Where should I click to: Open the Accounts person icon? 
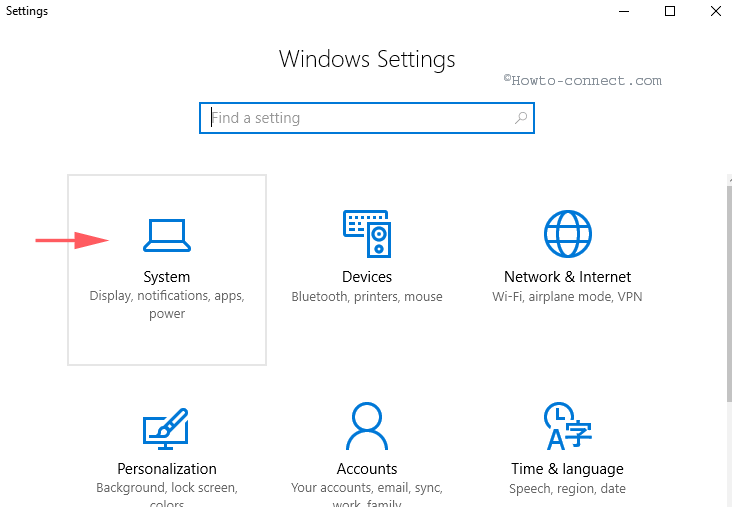(x=367, y=426)
